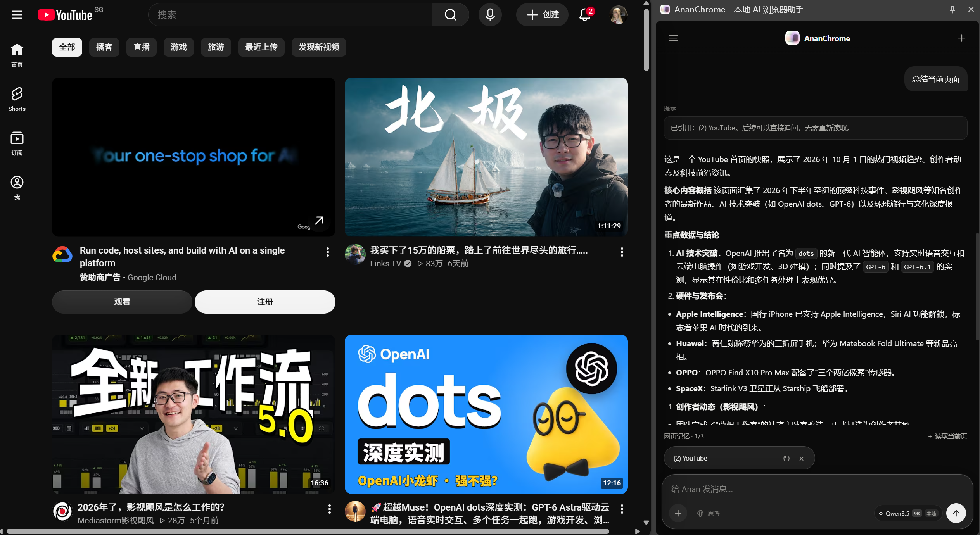Open the YouTube hamburger guide menu
The height and width of the screenshot is (535, 980).
[17, 15]
